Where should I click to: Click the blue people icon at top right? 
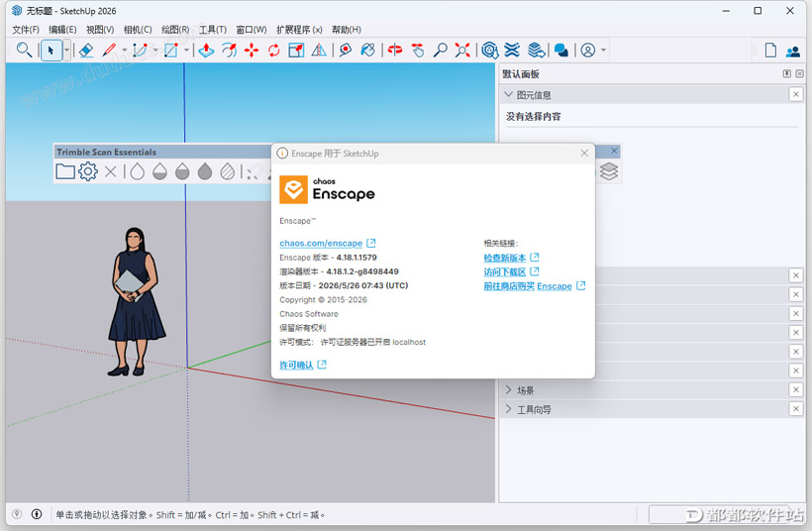(793, 52)
